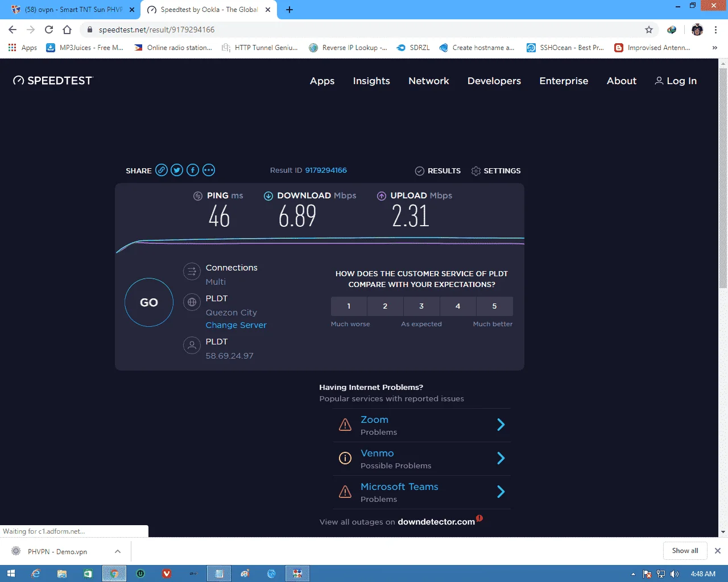
Task: Rate PLDT customer service 5
Action: point(494,306)
